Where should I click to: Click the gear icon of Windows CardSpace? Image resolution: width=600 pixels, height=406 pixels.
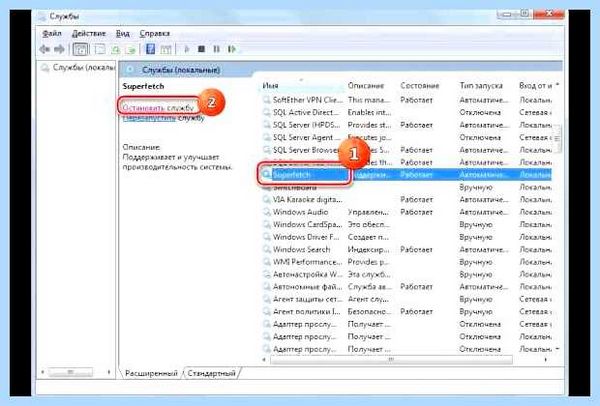click(267, 225)
